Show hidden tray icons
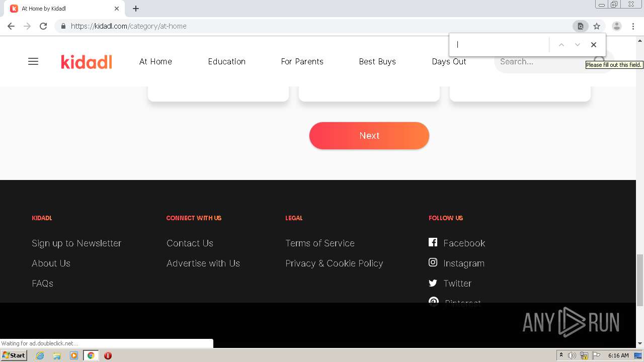The width and height of the screenshot is (644, 362). click(561, 355)
